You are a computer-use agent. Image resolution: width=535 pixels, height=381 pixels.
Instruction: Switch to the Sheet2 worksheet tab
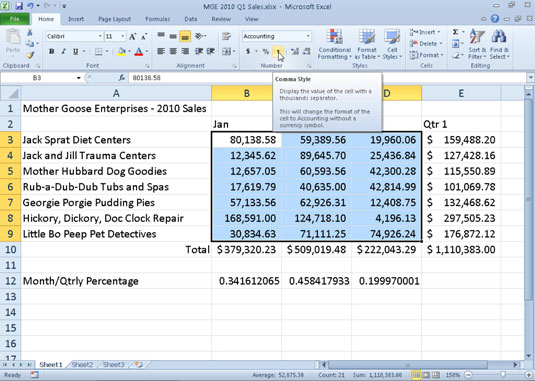pyautogui.click(x=82, y=365)
